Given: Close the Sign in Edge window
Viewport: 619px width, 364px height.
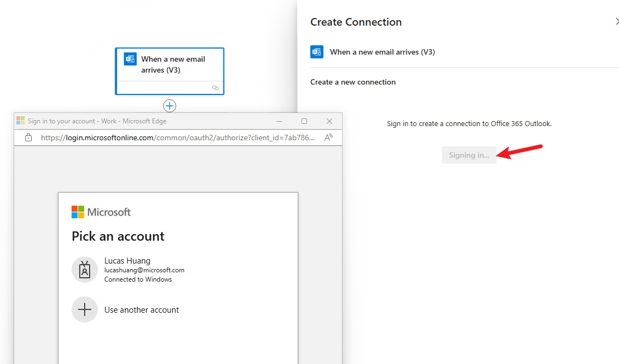Looking at the screenshot, I should (x=329, y=121).
